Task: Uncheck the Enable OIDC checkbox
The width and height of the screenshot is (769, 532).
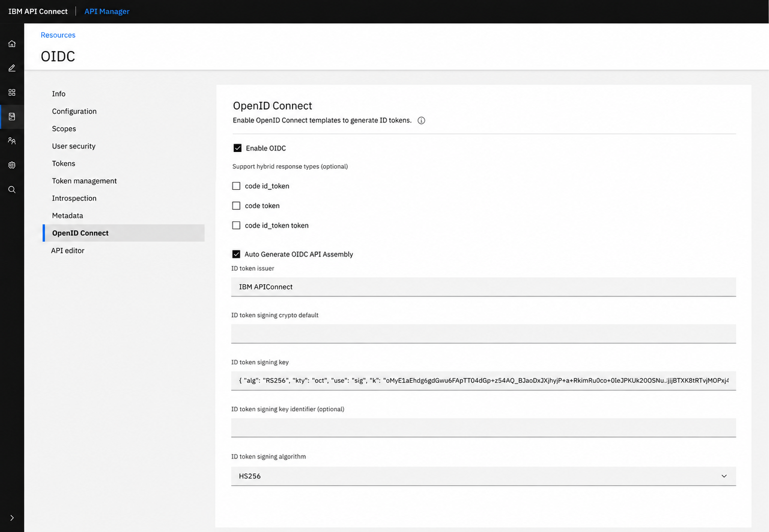Action: click(x=238, y=148)
